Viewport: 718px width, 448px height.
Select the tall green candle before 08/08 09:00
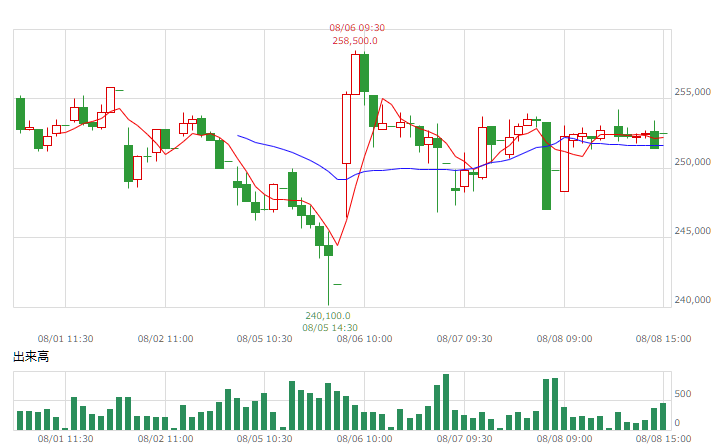coord(546,166)
